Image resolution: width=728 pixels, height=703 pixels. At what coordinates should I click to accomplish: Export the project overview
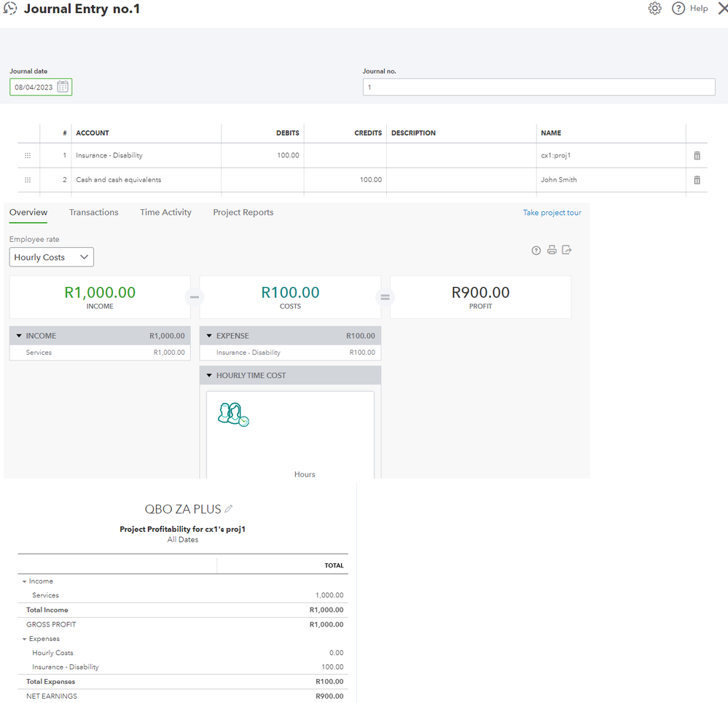coord(566,250)
